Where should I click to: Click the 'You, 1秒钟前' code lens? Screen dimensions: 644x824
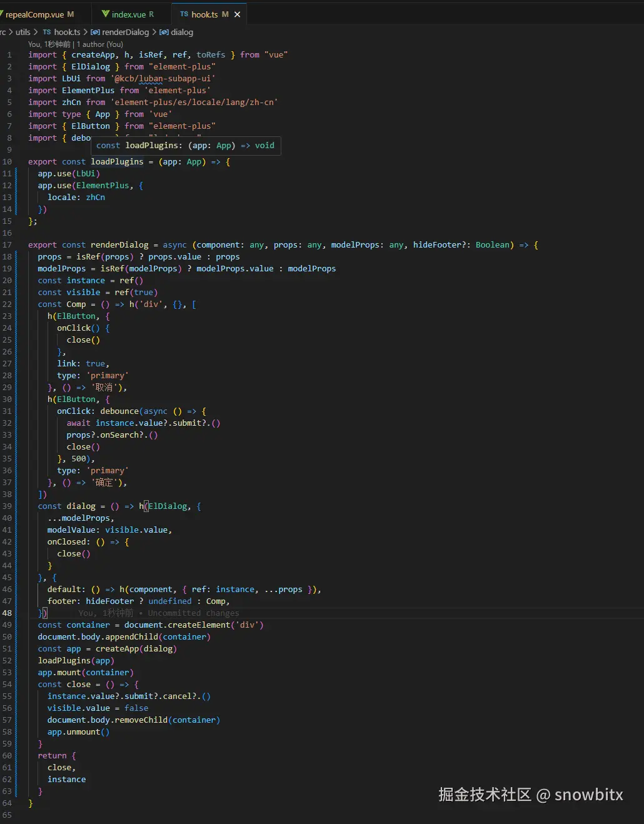click(x=49, y=44)
